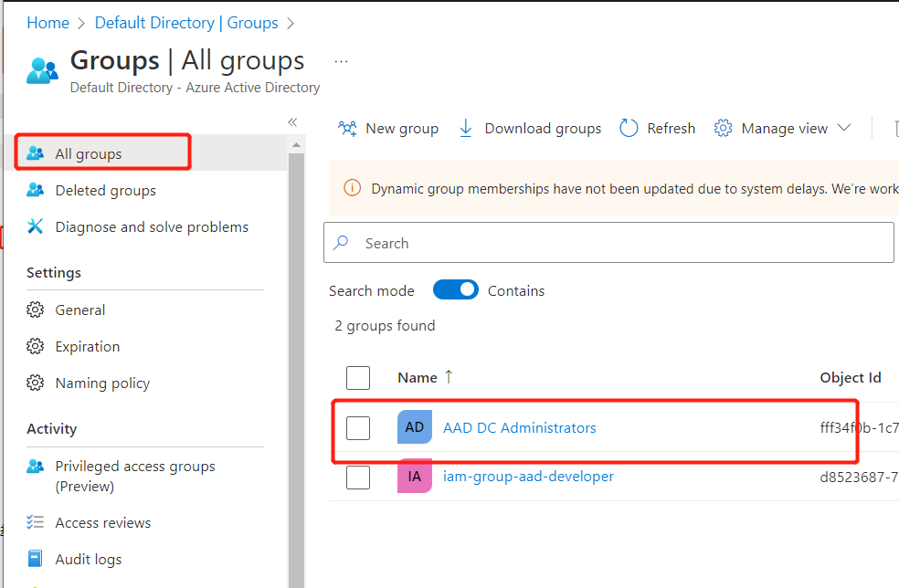Click the Audit logs book icon
899x588 pixels.
(35, 559)
